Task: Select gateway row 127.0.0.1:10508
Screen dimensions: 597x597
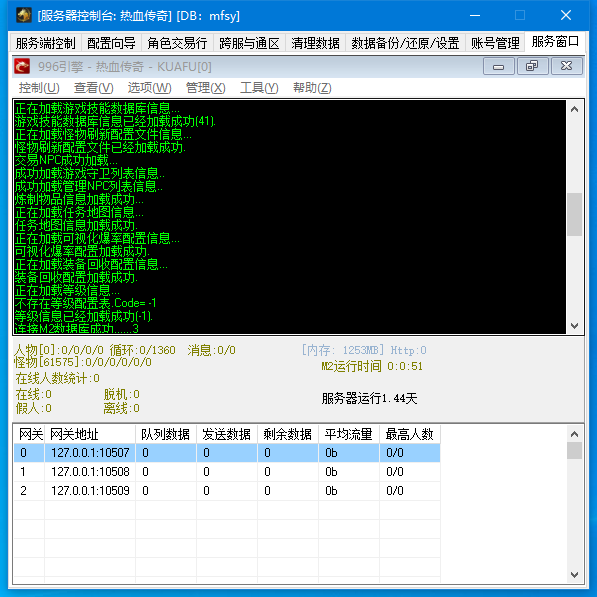Action: coord(227,472)
